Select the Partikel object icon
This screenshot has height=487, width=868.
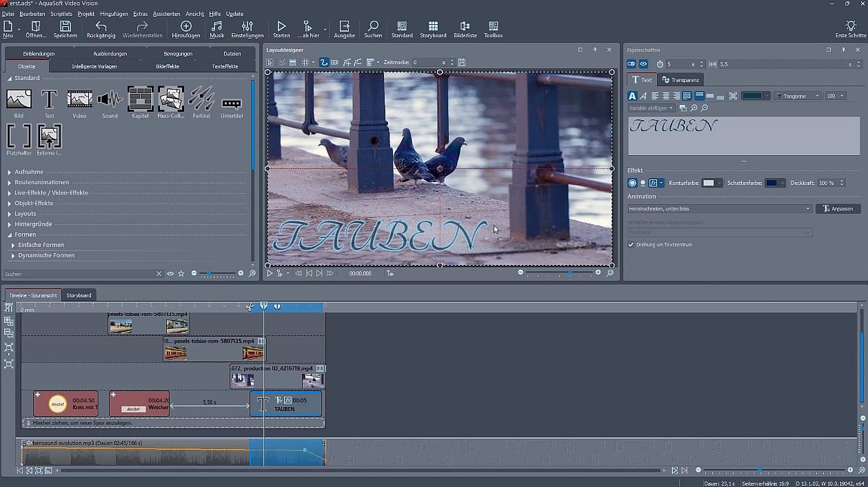[x=201, y=101]
